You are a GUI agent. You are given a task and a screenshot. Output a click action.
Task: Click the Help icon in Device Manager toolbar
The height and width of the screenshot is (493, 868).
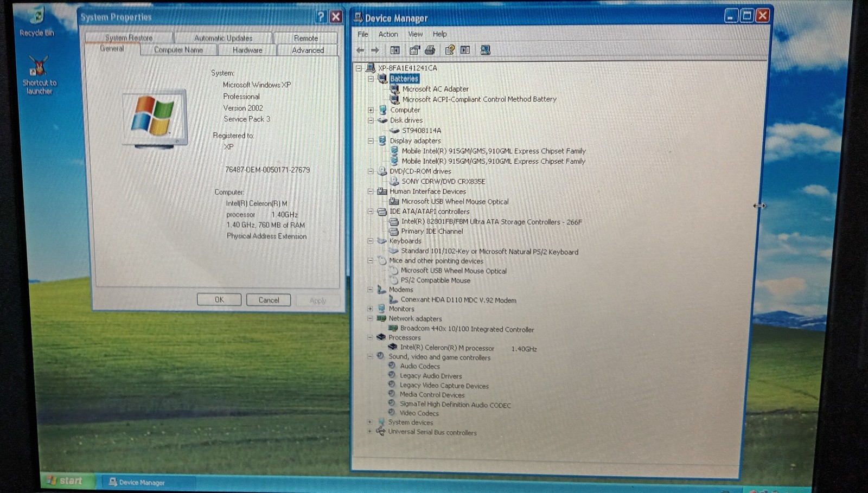point(450,50)
